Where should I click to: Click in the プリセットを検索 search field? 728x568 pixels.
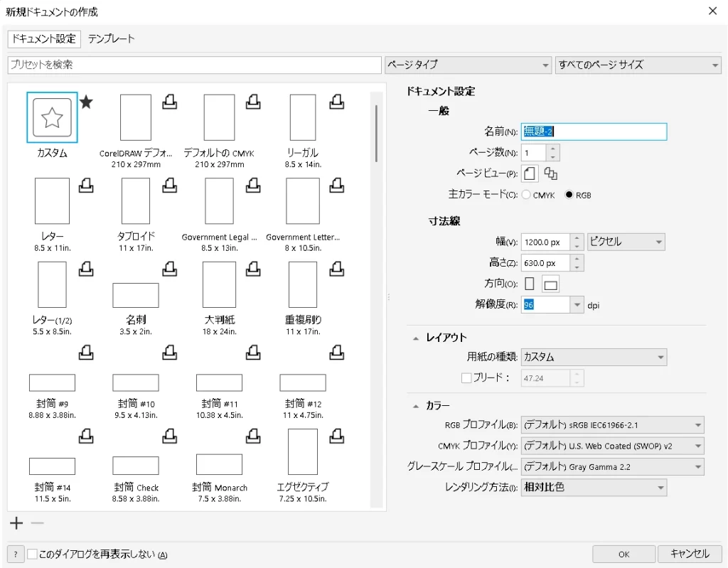pyautogui.click(x=192, y=65)
